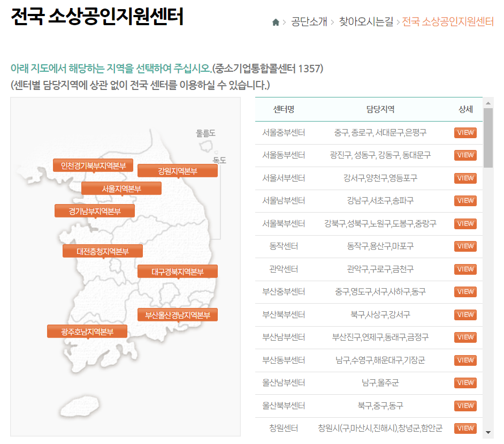Click 센터명 column header
504x444 pixels.
tap(284, 109)
